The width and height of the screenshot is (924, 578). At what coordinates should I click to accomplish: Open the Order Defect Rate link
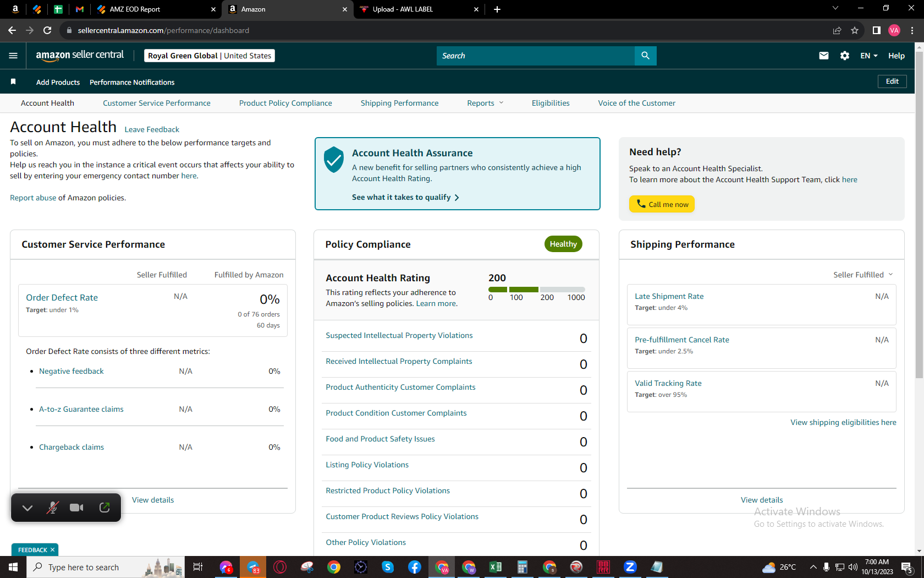[x=62, y=297]
